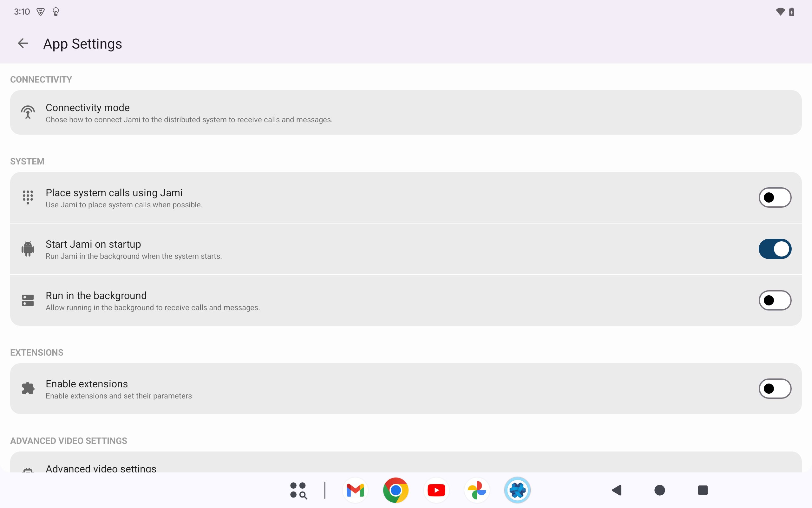Screen dimensions: 812x508
Task: Toggle Place system calls using Jami switch
Action: [775, 197]
